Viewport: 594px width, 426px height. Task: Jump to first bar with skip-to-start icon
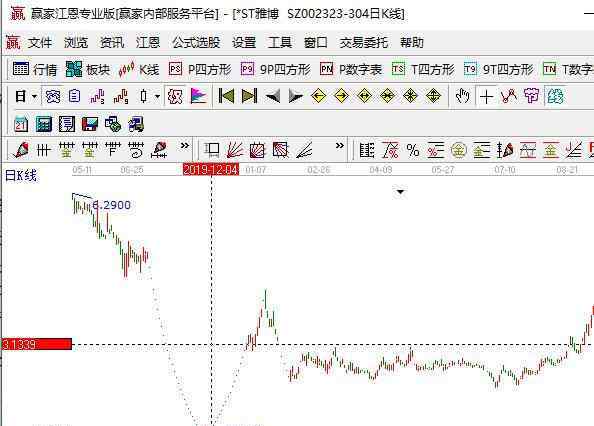[227, 96]
